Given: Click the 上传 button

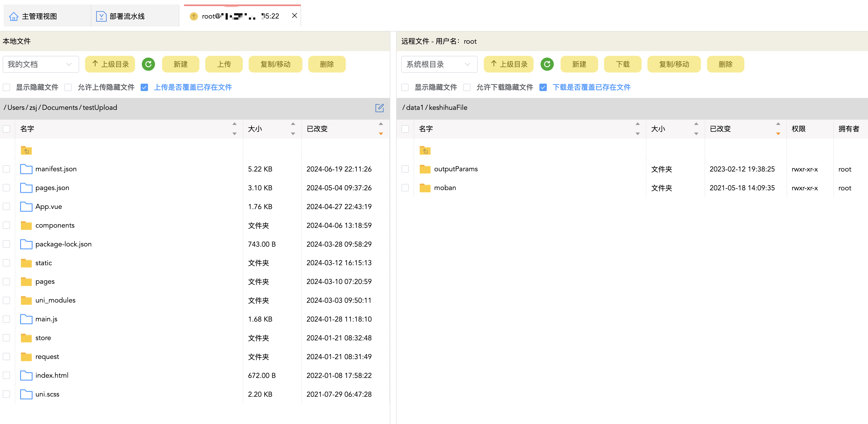Looking at the screenshot, I should point(224,64).
